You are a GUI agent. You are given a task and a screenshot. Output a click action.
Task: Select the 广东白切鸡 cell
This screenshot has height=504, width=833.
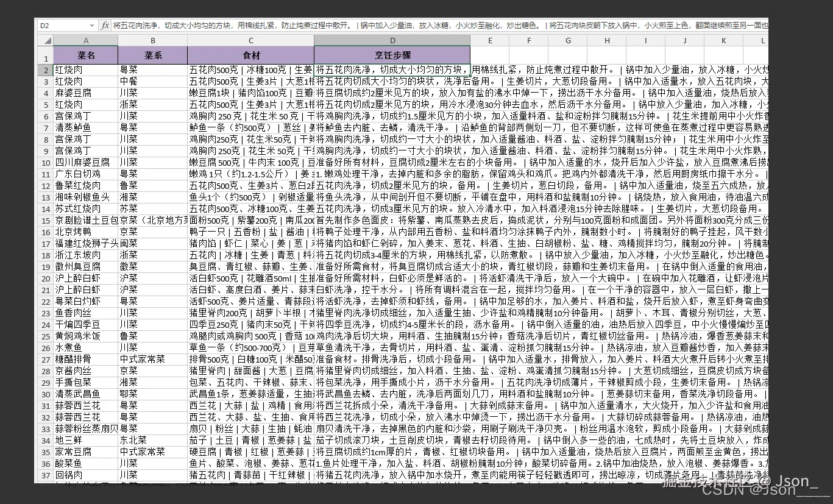pos(85,174)
